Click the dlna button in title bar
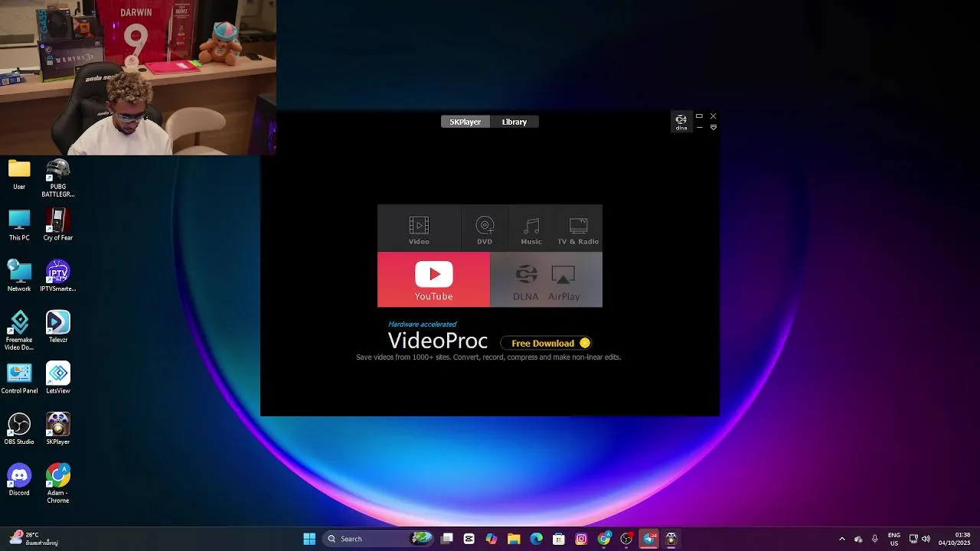Viewport: 980px width, 551px height. (x=681, y=122)
